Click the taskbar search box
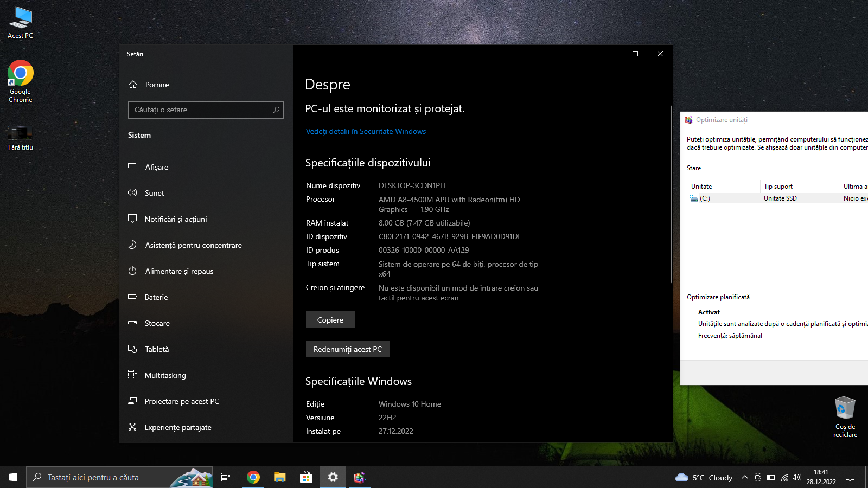The height and width of the screenshot is (488, 868). 119,477
